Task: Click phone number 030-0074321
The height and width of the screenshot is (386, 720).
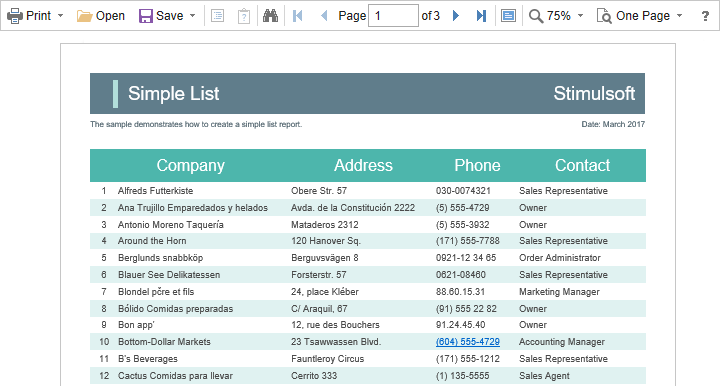Action: [x=463, y=191]
